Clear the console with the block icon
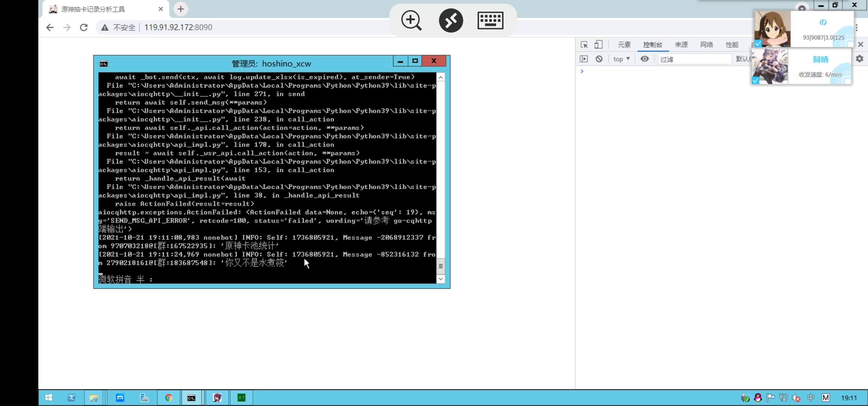Image resolution: width=868 pixels, height=406 pixels. coord(599,59)
